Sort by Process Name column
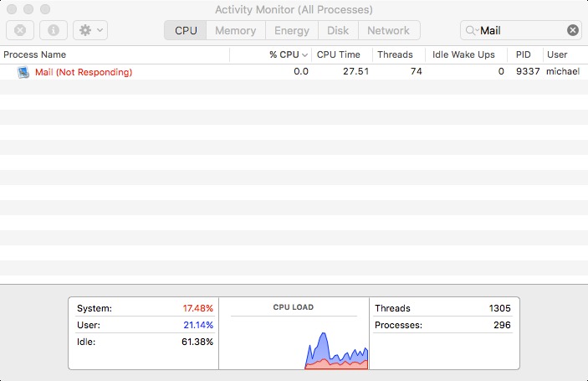The width and height of the screenshot is (588, 381). pyautogui.click(x=115, y=54)
